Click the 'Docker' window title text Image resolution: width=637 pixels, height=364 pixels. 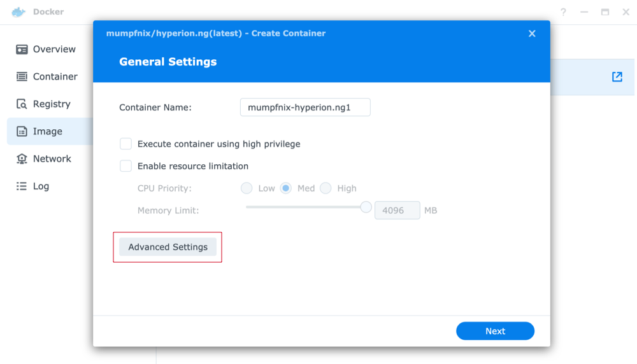coord(48,11)
